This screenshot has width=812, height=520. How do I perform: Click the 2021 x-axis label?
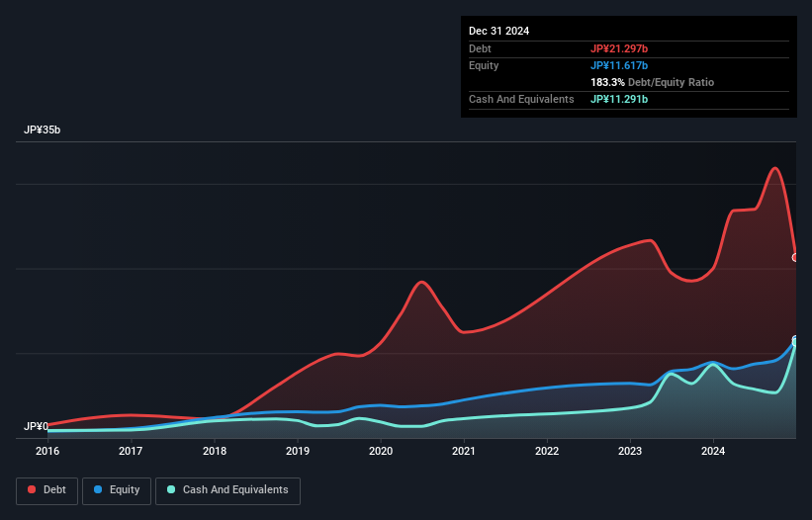click(x=464, y=451)
